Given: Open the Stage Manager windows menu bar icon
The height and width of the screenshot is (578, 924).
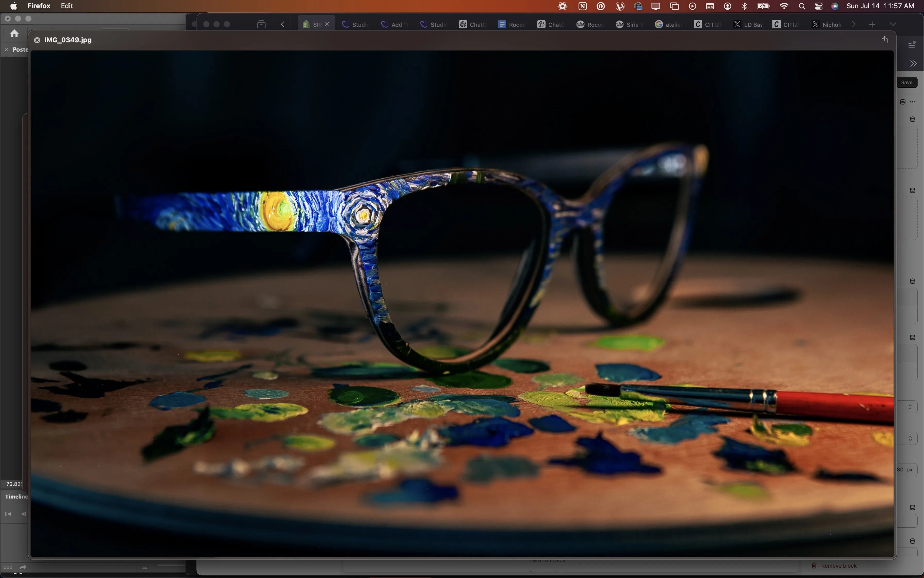Looking at the screenshot, I should (x=674, y=6).
